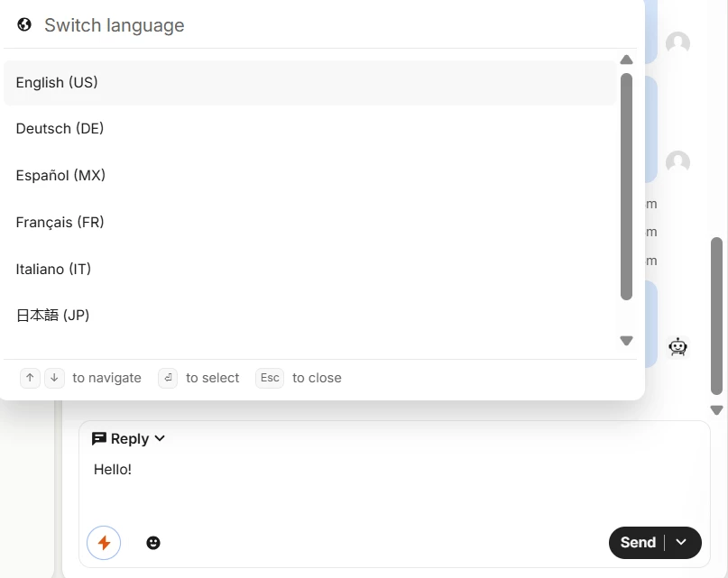Image resolution: width=728 pixels, height=578 pixels.
Task: Select 日本語 (JP) language
Action: tap(309, 316)
